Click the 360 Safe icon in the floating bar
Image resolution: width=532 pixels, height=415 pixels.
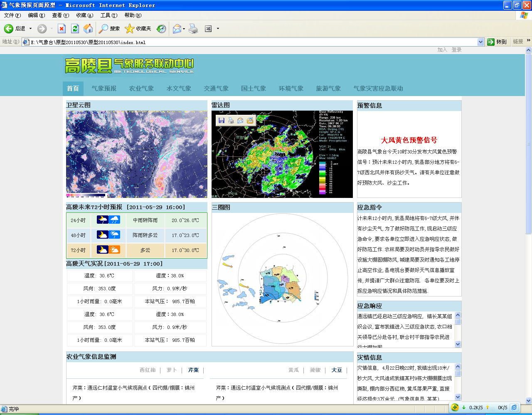(455, 408)
